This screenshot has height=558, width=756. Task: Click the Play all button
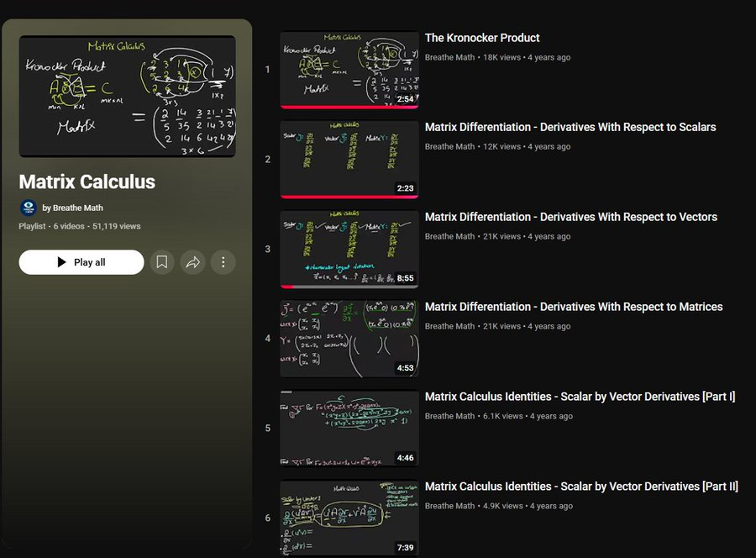pyautogui.click(x=81, y=262)
